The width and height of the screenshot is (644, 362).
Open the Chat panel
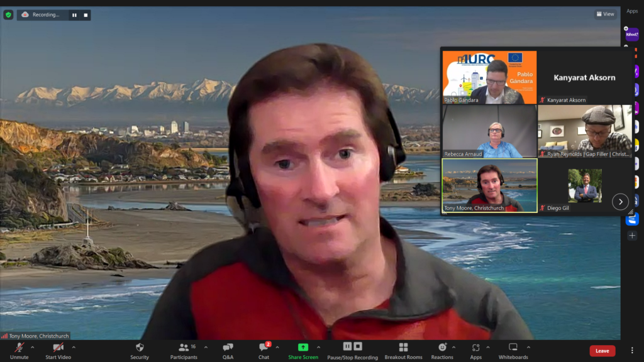pyautogui.click(x=264, y=350)
